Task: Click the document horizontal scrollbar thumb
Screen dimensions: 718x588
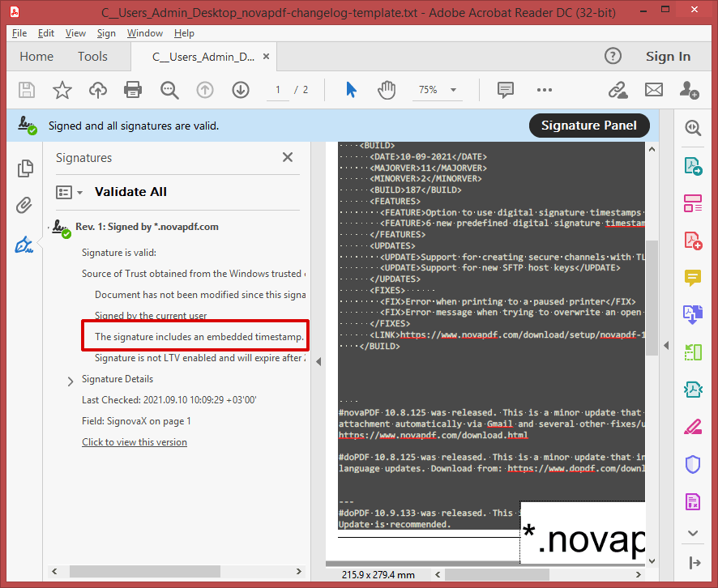Action: coord(497,574)
